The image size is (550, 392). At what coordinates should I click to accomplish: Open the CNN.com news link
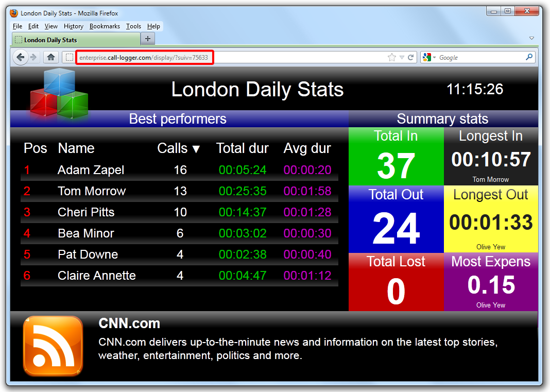(129, 323)
